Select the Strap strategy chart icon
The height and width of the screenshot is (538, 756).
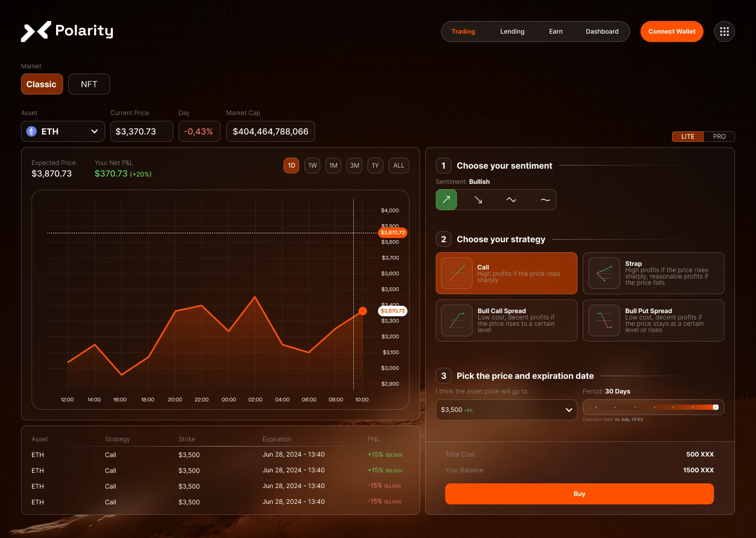[604, 273]
